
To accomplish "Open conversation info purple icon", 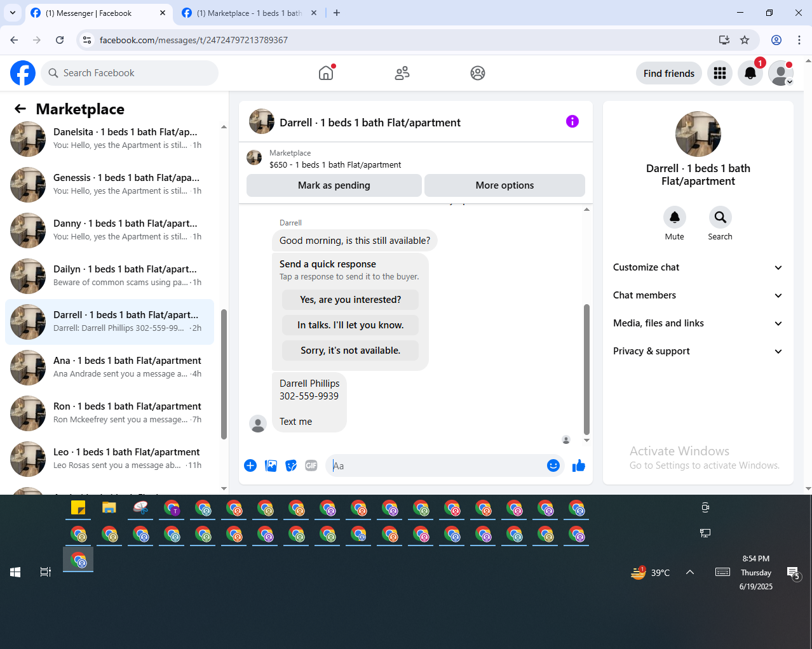I will point(572,121).
